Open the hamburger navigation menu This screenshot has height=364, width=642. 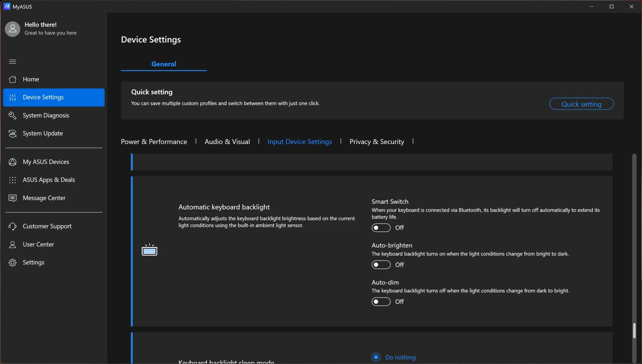(x=12, y=62)
